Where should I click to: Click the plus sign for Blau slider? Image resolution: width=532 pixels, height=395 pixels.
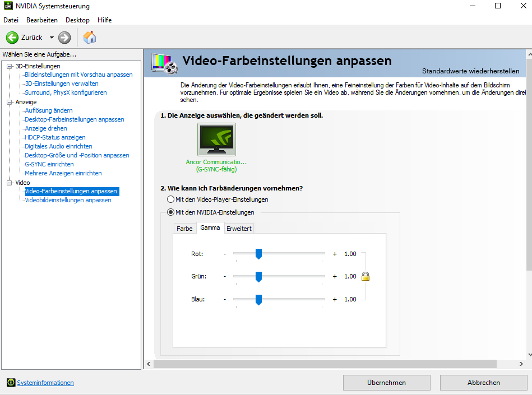point(335,299)
